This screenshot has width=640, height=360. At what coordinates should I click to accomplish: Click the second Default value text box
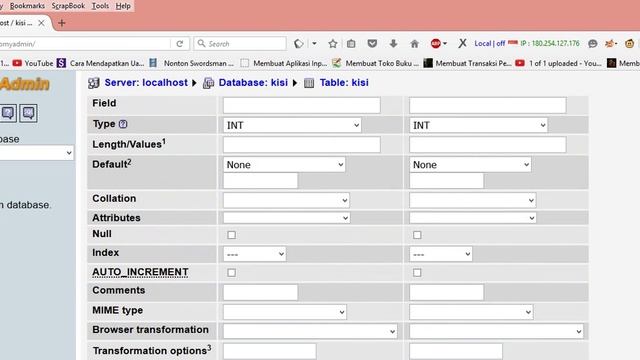pos(447,180)
